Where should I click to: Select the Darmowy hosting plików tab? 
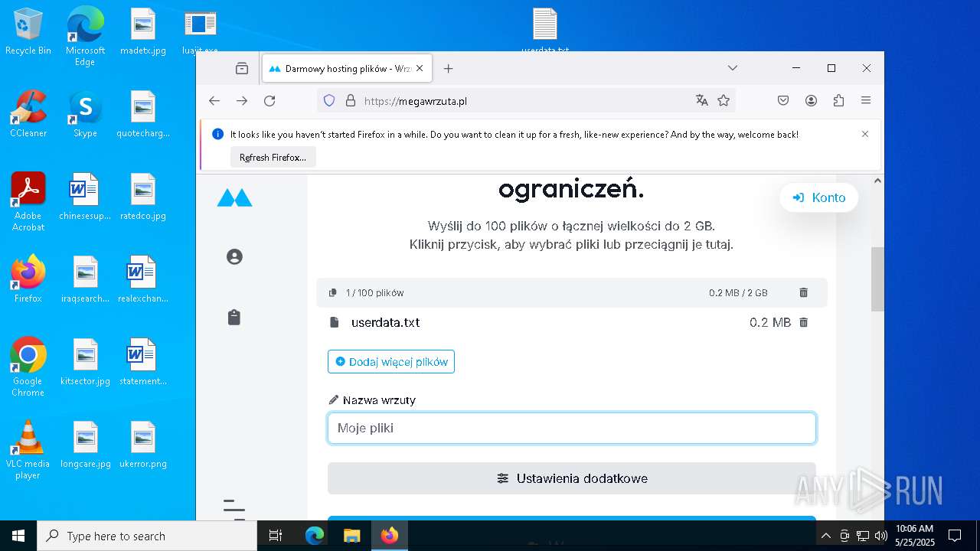347,68
